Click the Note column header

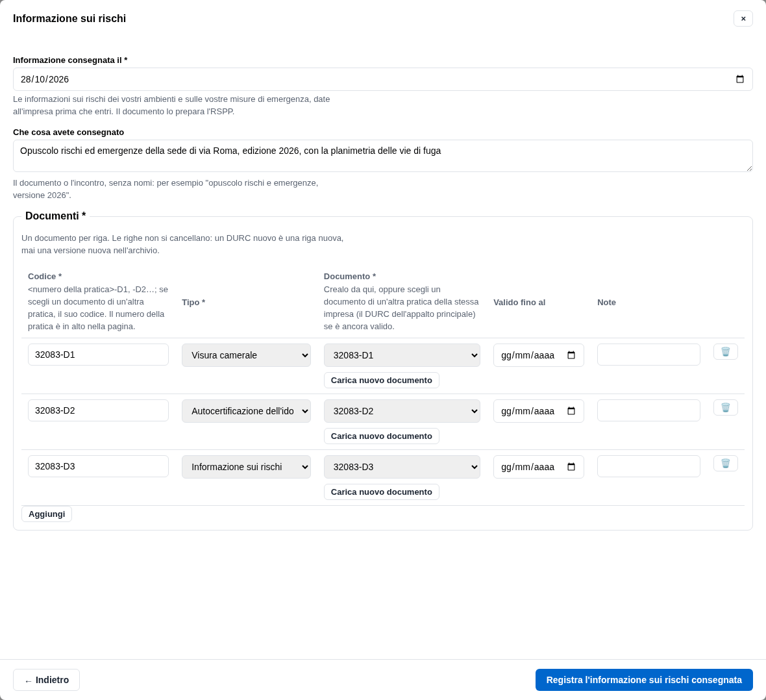606,303
